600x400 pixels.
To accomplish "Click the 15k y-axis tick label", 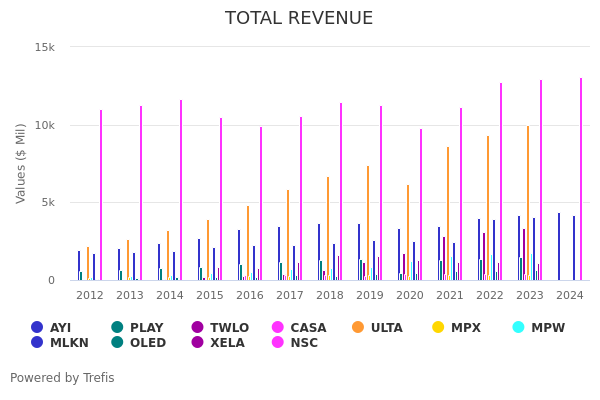I will [45, 48].
